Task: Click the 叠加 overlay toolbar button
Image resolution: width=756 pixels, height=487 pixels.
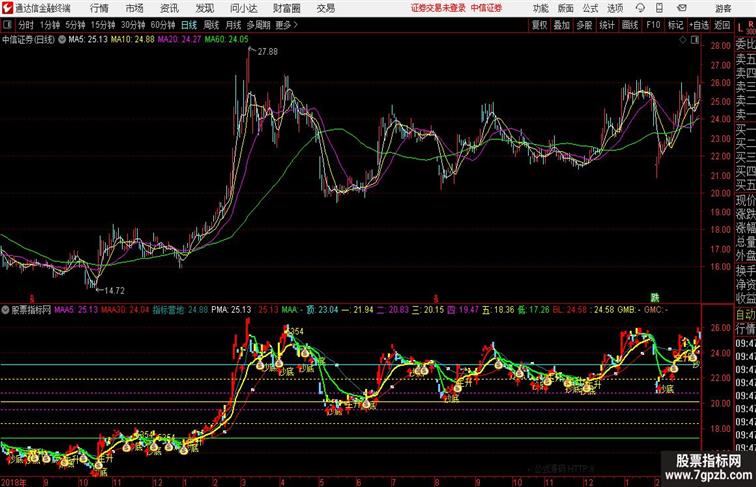Action: [x=562, y=25]
